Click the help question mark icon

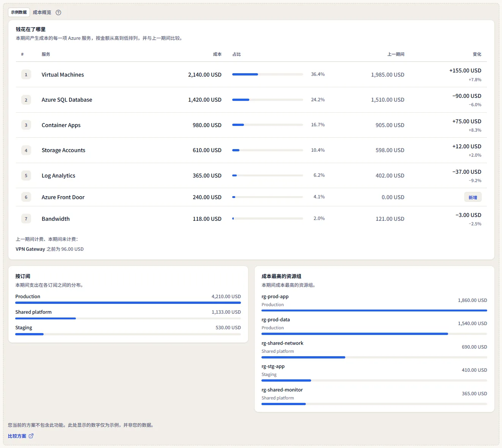coord(58,13)
